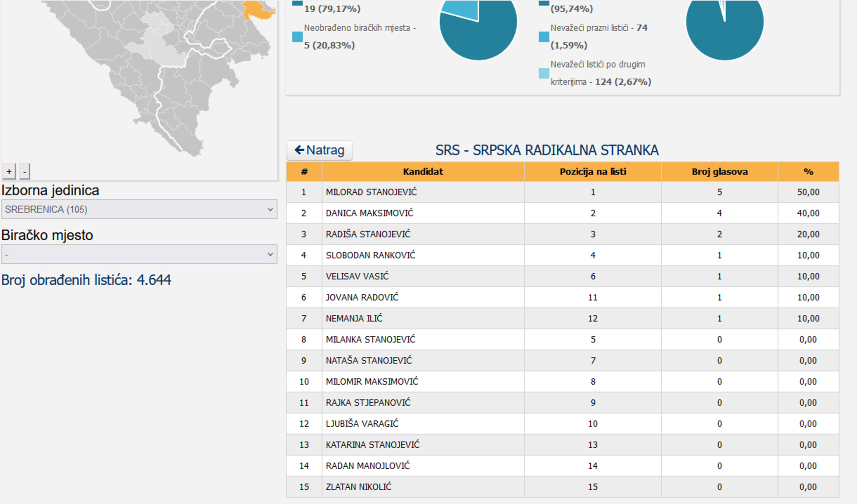This screenshot has width=857, height=504.
Task: Click the percent column header
Action: tap(808, 172)
